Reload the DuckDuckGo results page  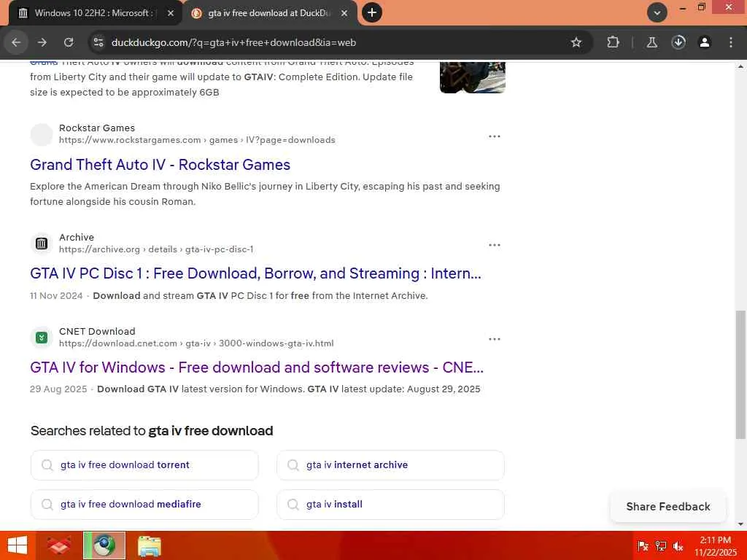coord(69,42)
